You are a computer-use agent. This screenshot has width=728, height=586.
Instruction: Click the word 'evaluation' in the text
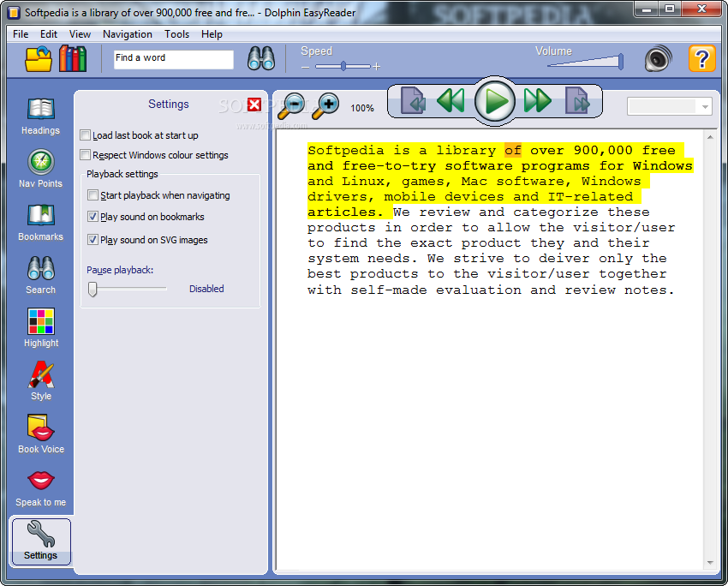coord(479,290)
